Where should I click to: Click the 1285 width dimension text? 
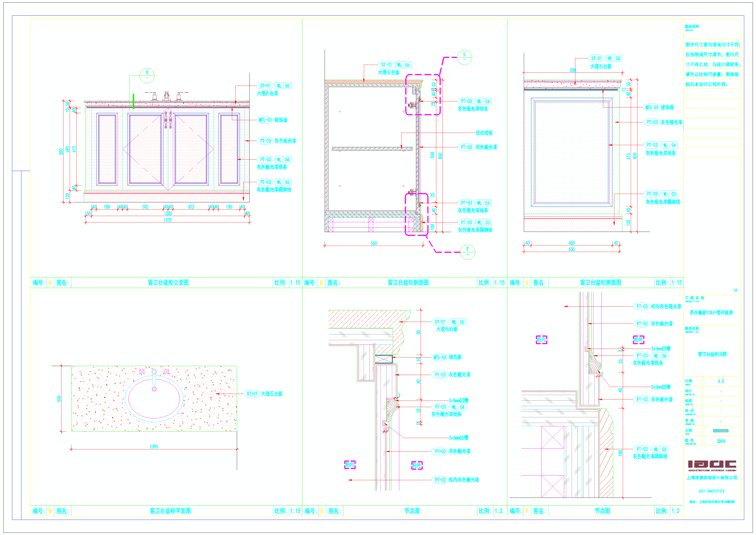[168, 214]
